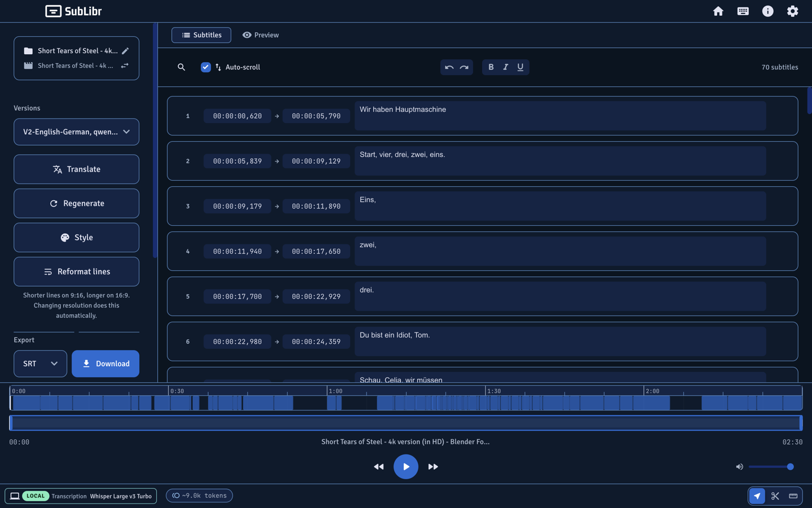The height and width of the screenshot is (508, 812).
Task: Click the Regenerate button
Action: [x=76, y=203]
